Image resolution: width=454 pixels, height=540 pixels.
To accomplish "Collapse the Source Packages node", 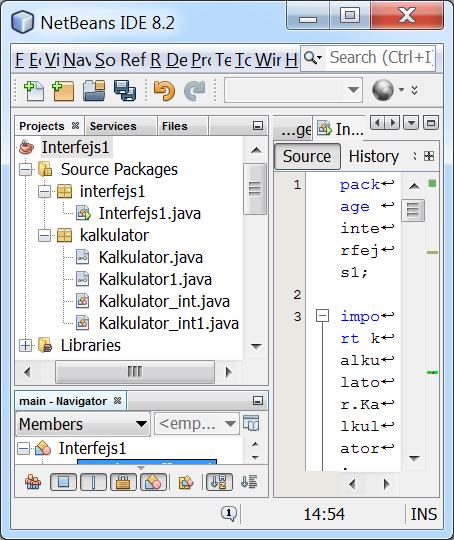I will (x=25, y=170).
